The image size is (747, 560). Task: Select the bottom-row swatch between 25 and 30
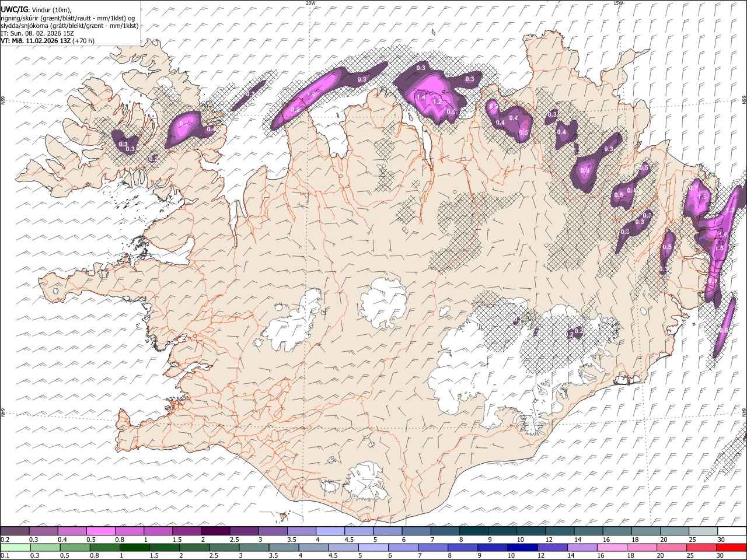(x=701, y=547)
